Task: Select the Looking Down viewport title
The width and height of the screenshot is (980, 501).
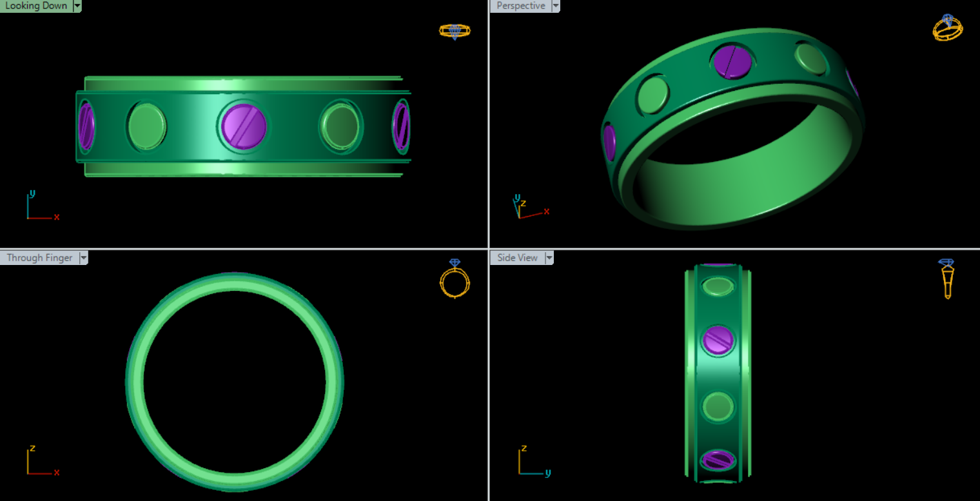Action: [x=36, y=6]
